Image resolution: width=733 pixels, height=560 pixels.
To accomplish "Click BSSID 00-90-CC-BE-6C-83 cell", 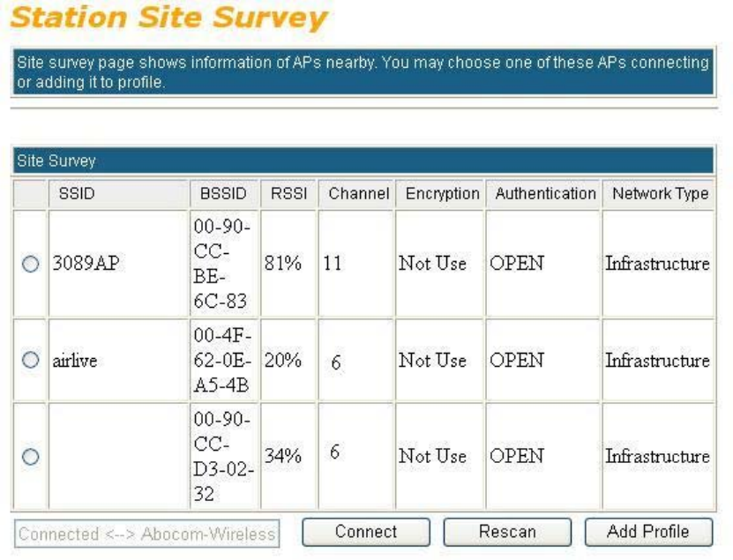I will 224,264.
